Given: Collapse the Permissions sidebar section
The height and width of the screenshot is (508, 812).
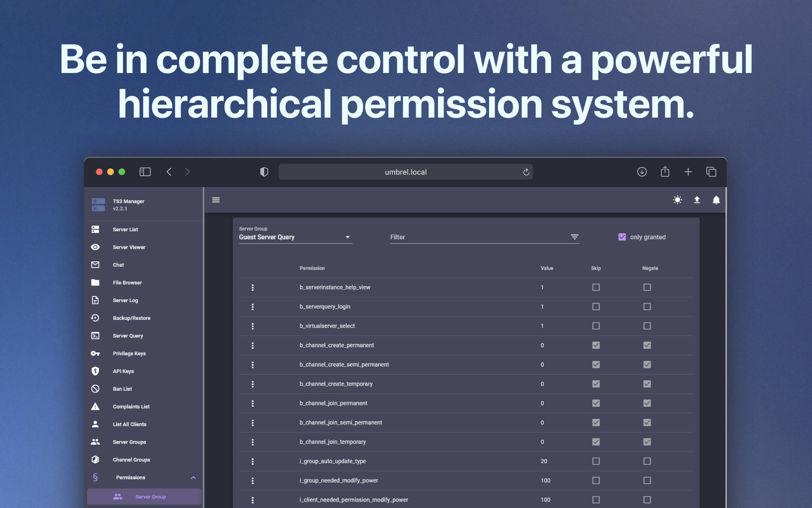Looking at the screenshot, I should [193, 478].
